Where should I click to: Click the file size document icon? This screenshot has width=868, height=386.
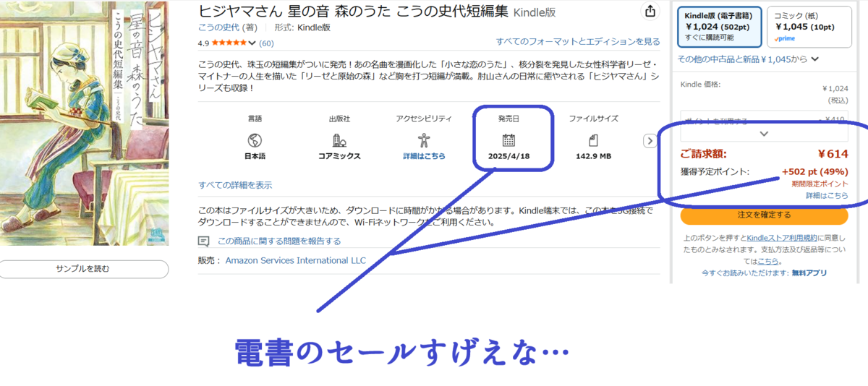593,140
